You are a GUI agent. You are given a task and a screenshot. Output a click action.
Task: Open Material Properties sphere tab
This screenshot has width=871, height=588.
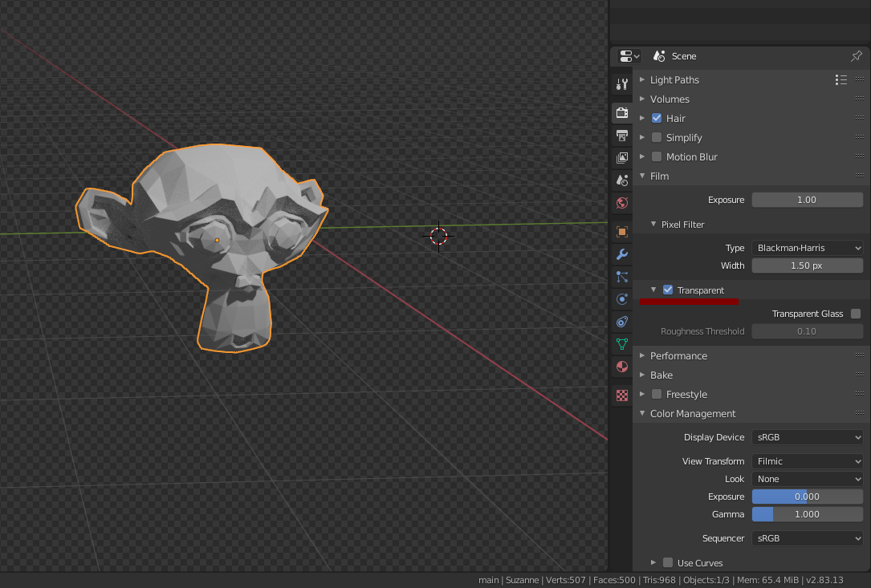(x=622, y=367)
